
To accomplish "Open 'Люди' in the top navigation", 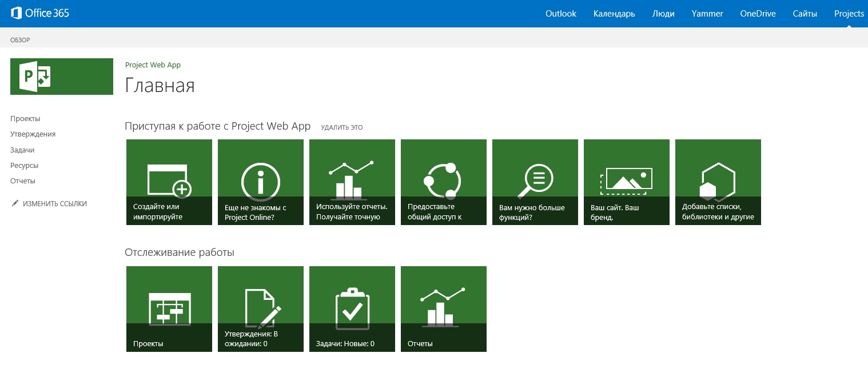I will coord(663,14).
